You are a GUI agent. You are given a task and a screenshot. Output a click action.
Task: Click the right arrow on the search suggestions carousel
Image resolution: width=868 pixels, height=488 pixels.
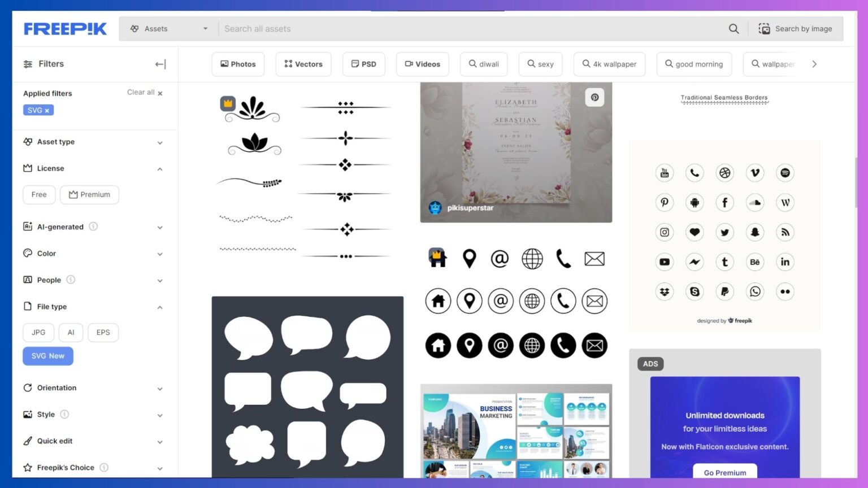pos(814,64)
